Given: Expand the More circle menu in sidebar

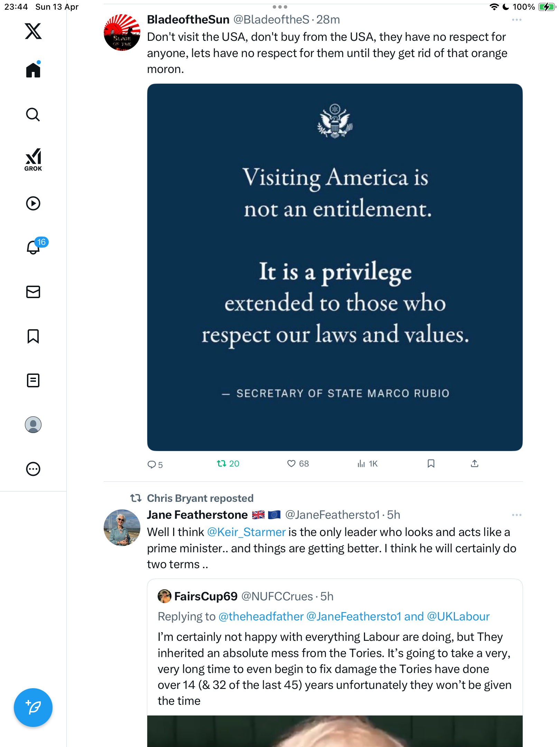Looking at the screenshot, I should point(33,469).
